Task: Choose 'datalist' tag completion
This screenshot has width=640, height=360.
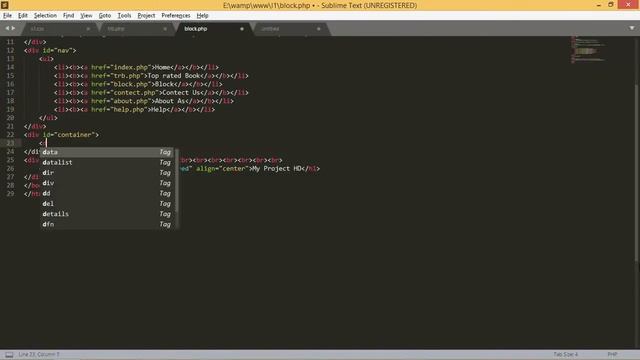Action: coord(107,162)
